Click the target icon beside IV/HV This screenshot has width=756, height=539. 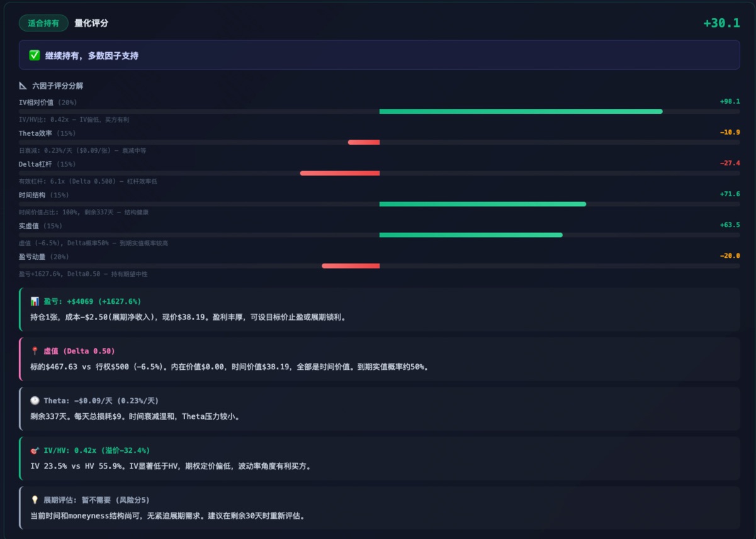tap(35, 450)
